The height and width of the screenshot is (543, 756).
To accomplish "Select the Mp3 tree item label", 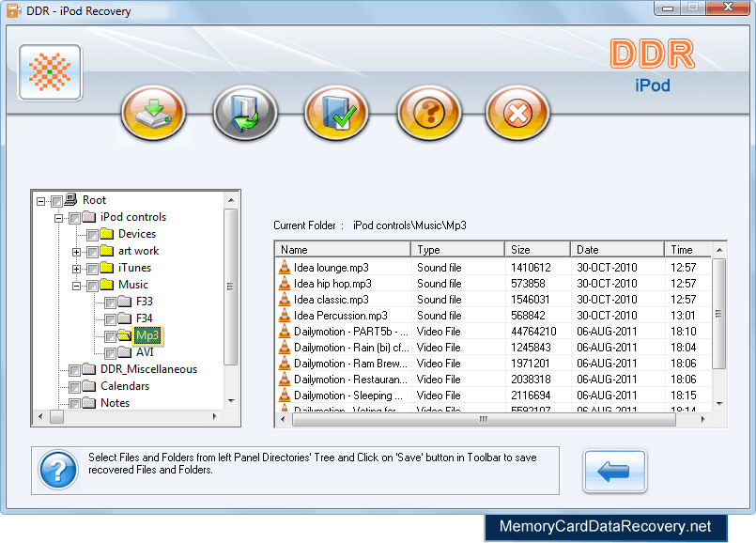I will [147, 335].
